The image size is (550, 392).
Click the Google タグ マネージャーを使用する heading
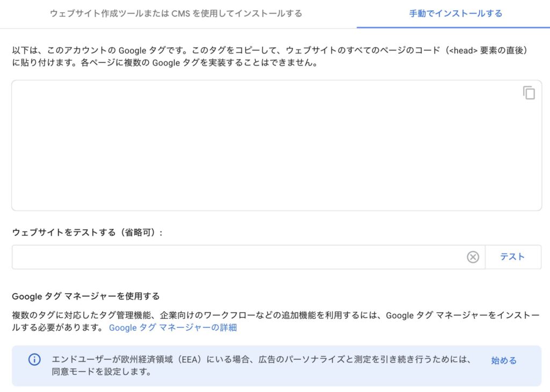click(x=85, y=296)
